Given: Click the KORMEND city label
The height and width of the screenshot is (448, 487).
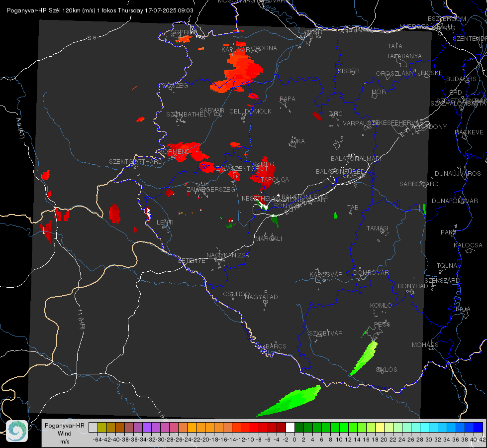Looking at the screenshot, I should pos(175,152).
